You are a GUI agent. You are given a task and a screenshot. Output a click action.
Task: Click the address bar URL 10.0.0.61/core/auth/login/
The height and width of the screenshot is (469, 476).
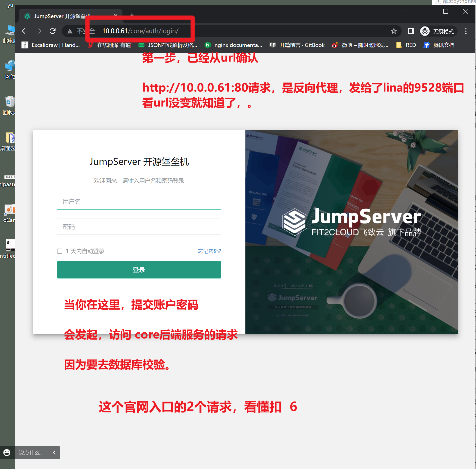pos(140,31)
